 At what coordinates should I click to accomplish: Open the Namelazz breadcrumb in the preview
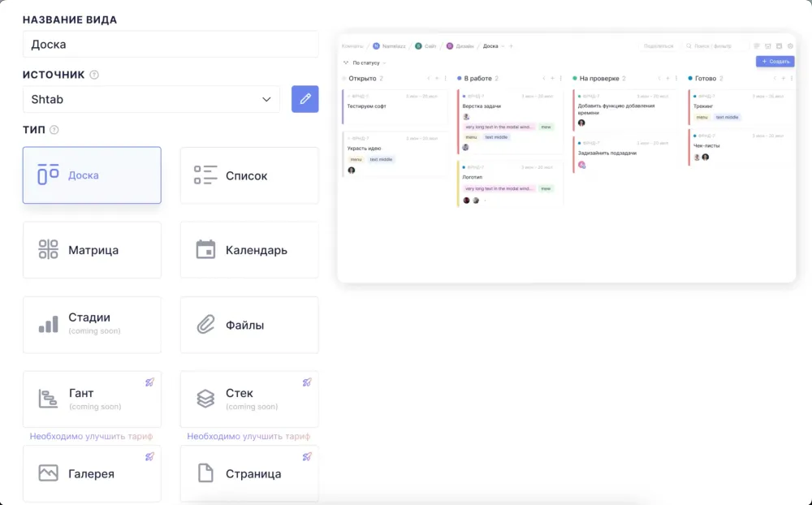click(390, 46)
